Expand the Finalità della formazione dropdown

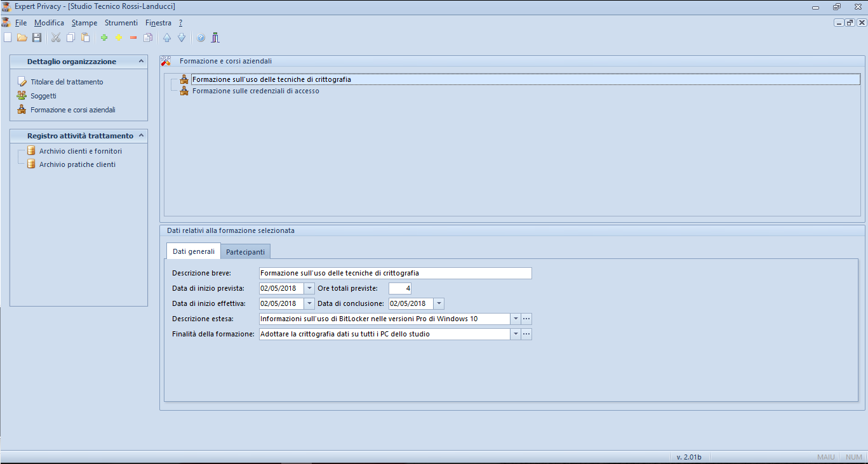(x=516, y=334)
